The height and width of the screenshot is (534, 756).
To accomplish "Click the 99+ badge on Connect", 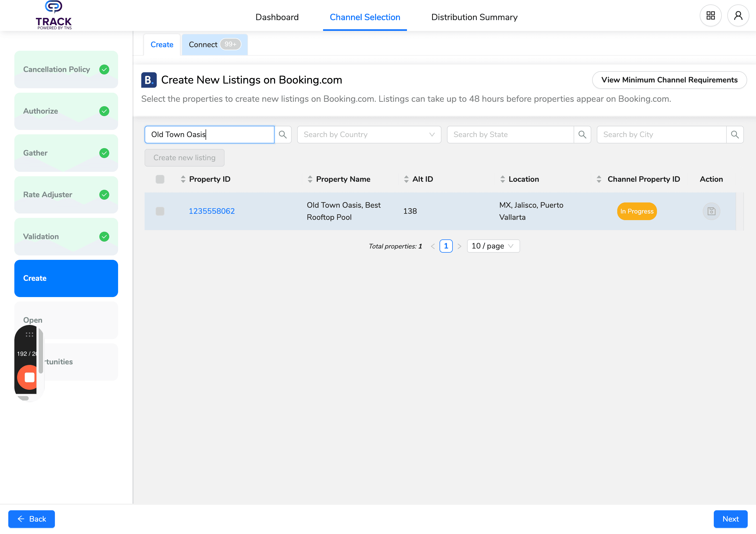I will tap(230, 44).
